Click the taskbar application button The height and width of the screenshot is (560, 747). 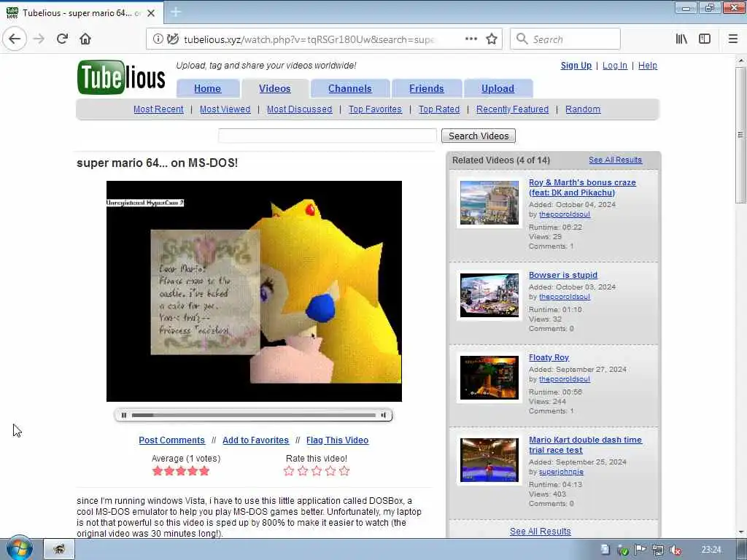(x=60, y=550)
